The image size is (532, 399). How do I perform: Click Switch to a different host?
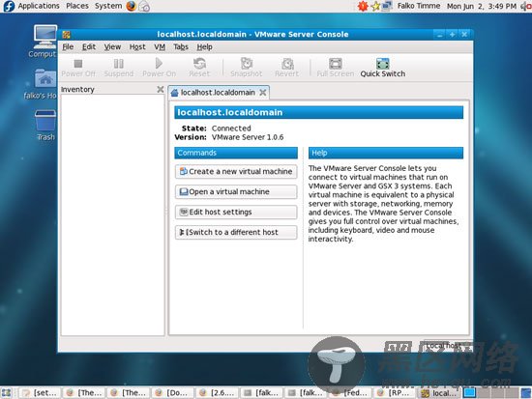tap(236, 233)
